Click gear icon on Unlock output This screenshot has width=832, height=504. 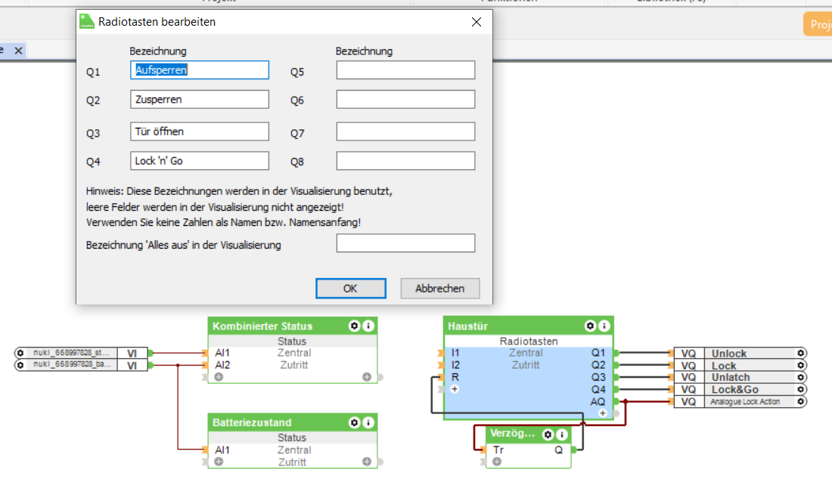[801, 353]
